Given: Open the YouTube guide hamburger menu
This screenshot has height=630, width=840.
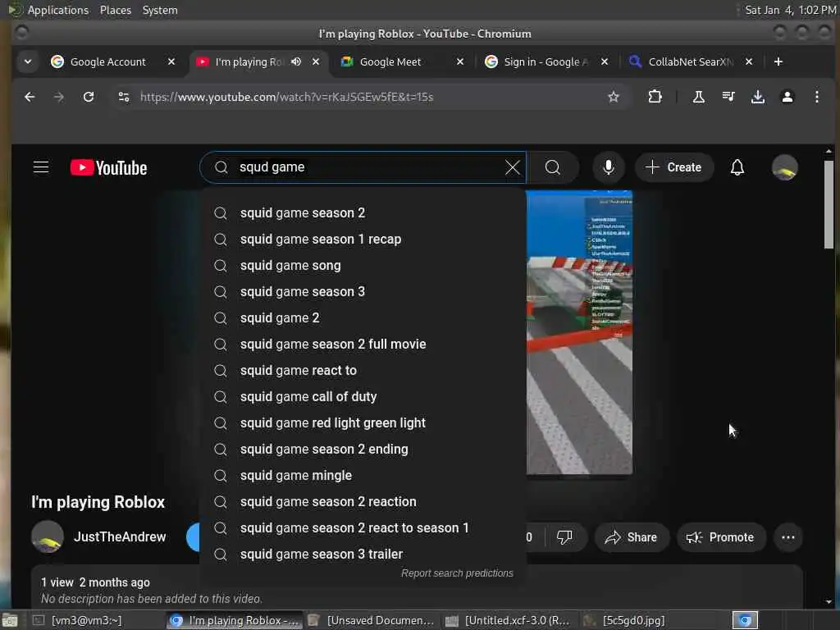Looking at the screenshot, I should [41, 167].
